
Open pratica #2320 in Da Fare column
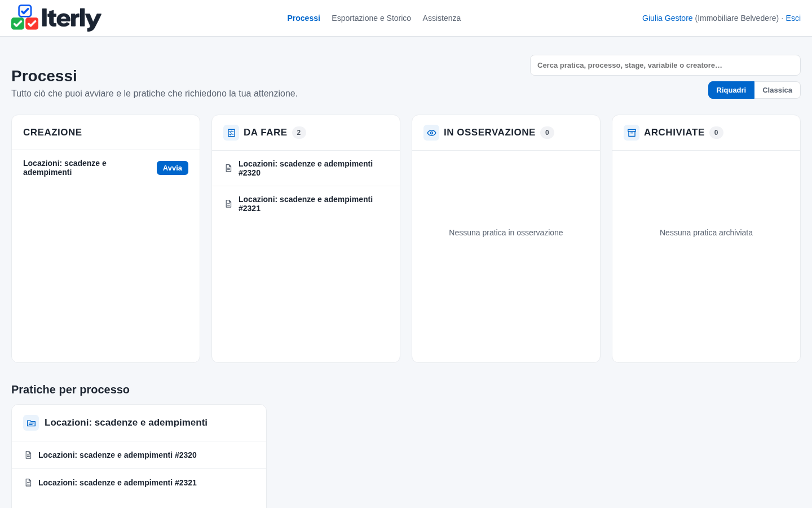pos(306,168)
